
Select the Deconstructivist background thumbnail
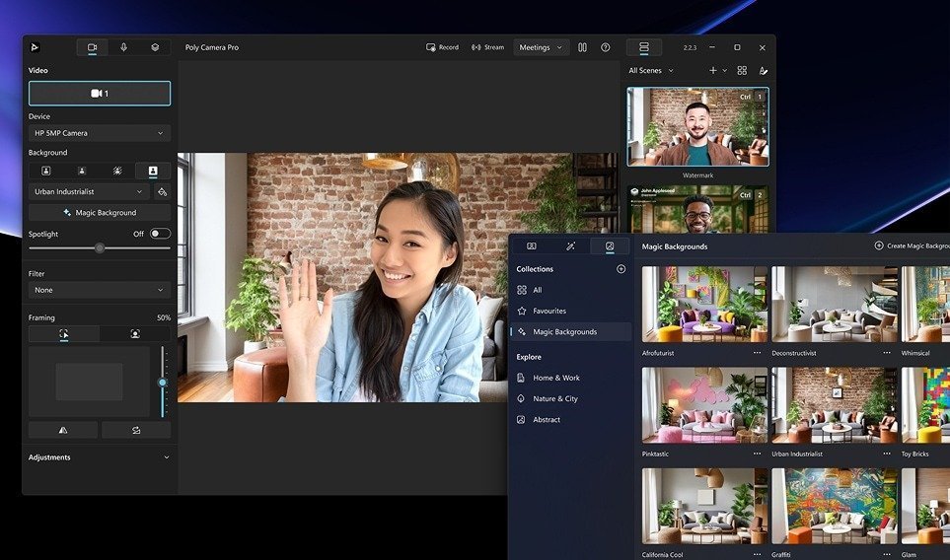(x=835, y=305)
